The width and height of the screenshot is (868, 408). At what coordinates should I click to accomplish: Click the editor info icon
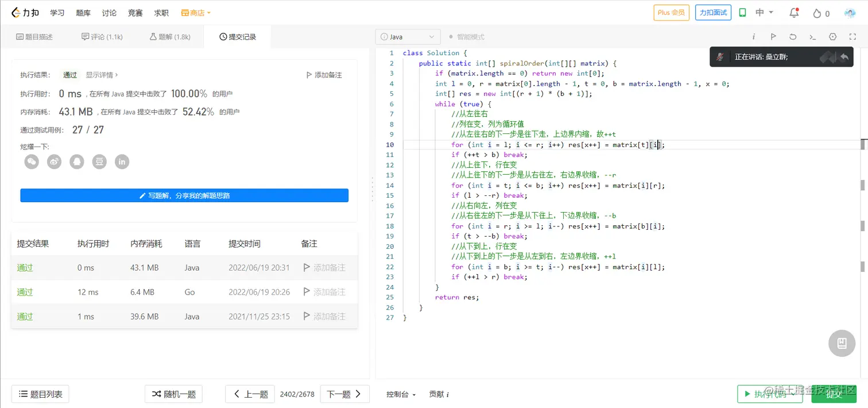(754, 37)
